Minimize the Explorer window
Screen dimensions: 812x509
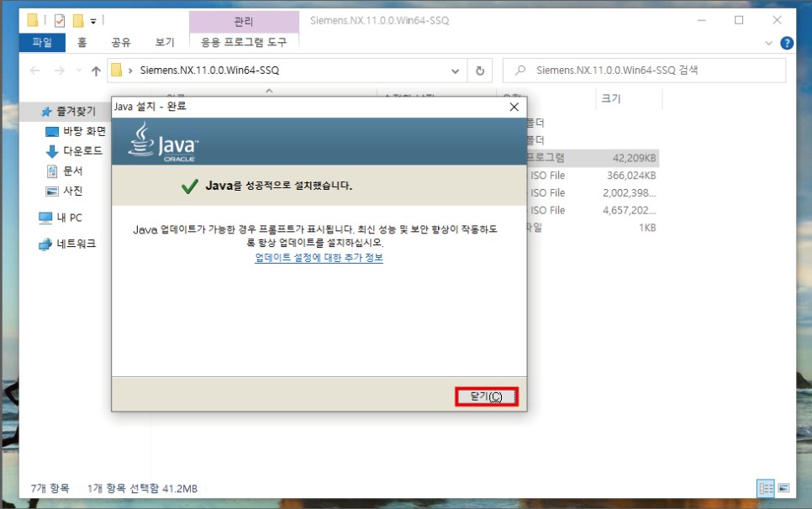pos(702,20)
